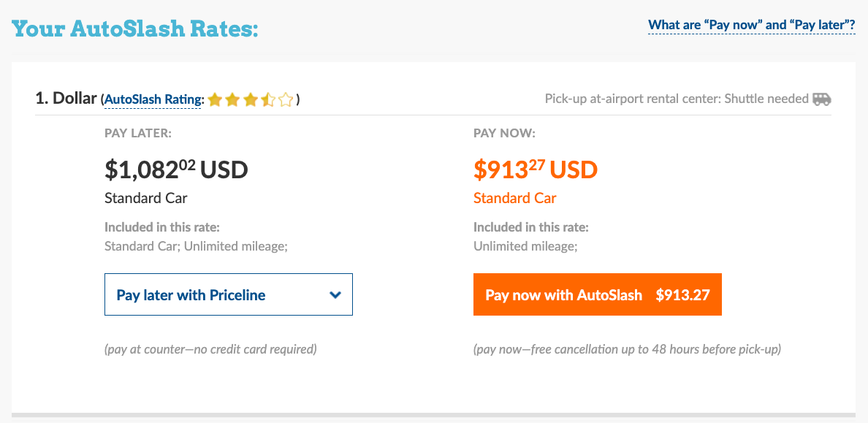The height and width of the screenshot is (423, 868).
Task: Click the Shuttle needed pick-up text
Action: coord(677,99)
